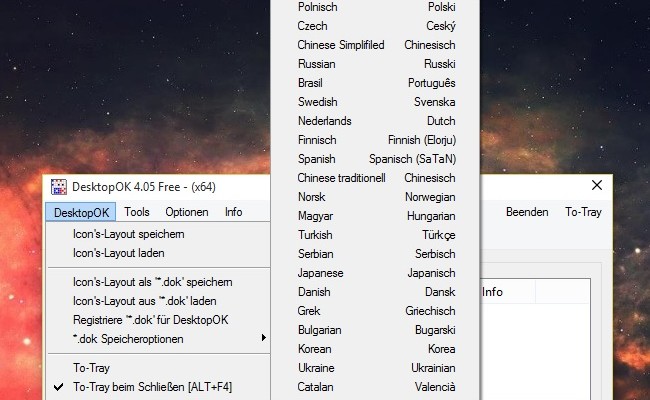Click To-Tray entry in DesktopOK dropdown

click(158, 368)
